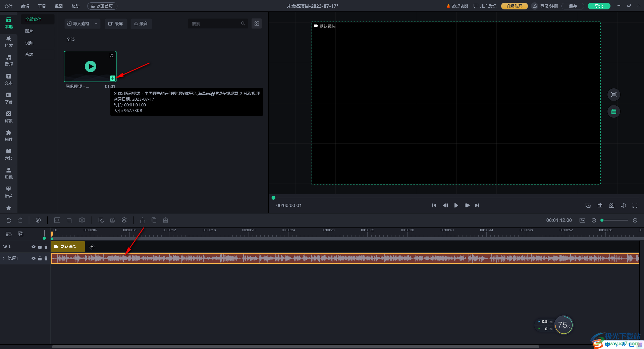Click the 导入素材 import button
Viewport: 644px width, 349px height.
pos(78,24)
